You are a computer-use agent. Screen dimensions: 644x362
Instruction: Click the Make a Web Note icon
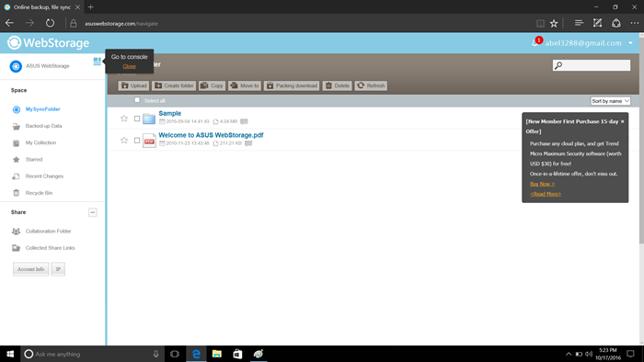click(x=598, y=23)
